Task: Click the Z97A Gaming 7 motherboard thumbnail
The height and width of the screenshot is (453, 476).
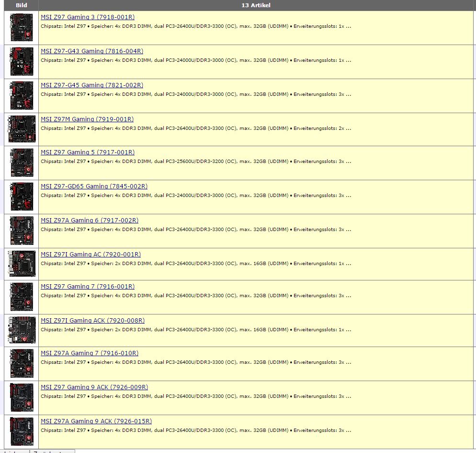Action: [x=22, y=364]
